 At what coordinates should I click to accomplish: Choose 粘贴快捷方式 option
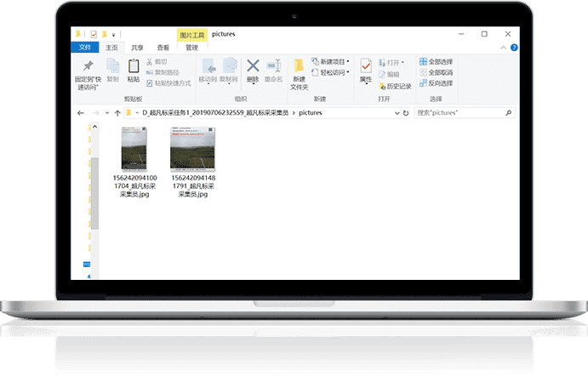point(168,83)
